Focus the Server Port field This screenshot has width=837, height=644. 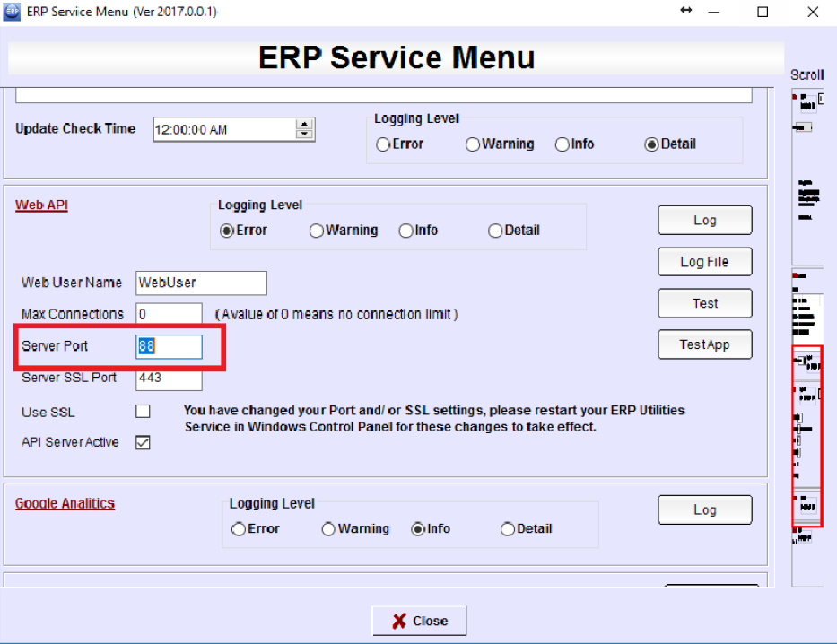(x=170, y=346)
